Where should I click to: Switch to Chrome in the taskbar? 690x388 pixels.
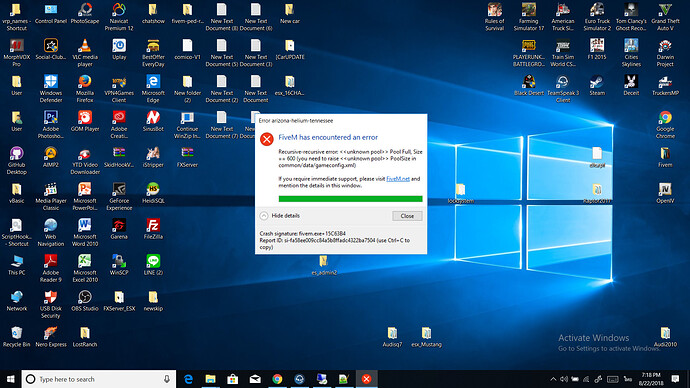pyautogui.click(x=277, y=379)
